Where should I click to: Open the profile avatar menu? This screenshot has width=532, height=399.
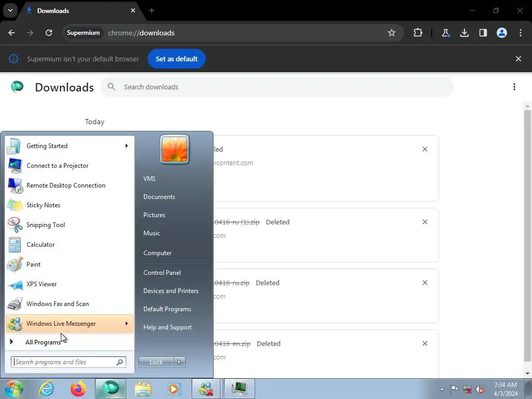click(501, 33)
